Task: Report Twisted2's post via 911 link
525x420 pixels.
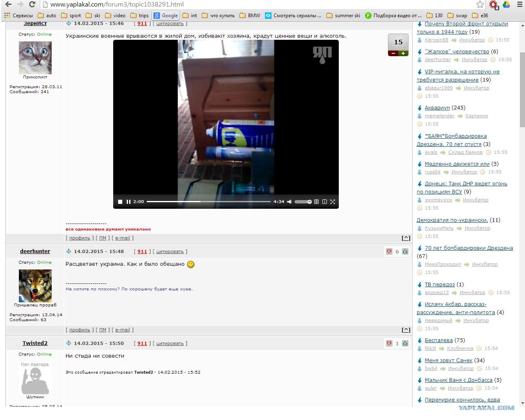Action: [x=142, y=343]
